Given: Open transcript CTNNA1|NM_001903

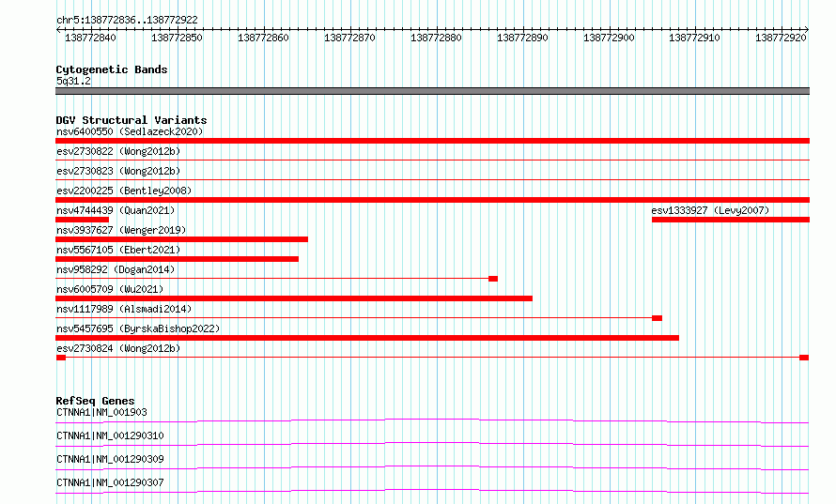Looking at the screenshot, I should (x=101, y=412).
